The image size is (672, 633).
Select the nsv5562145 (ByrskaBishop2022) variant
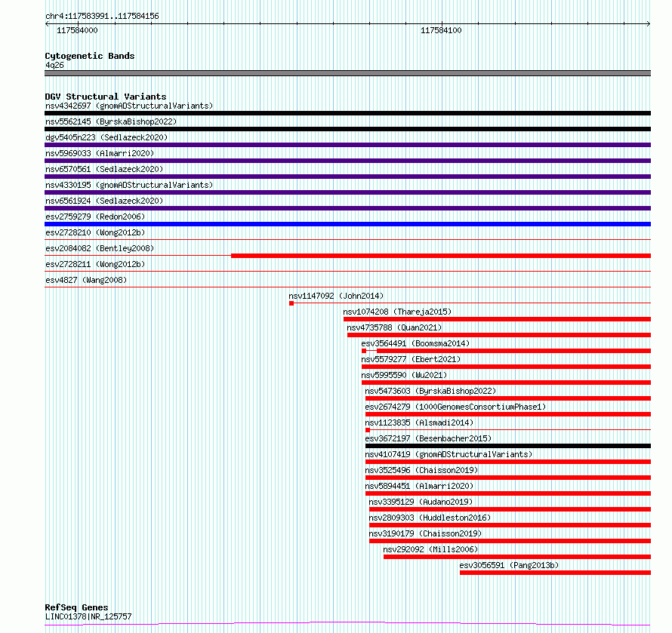111,121
